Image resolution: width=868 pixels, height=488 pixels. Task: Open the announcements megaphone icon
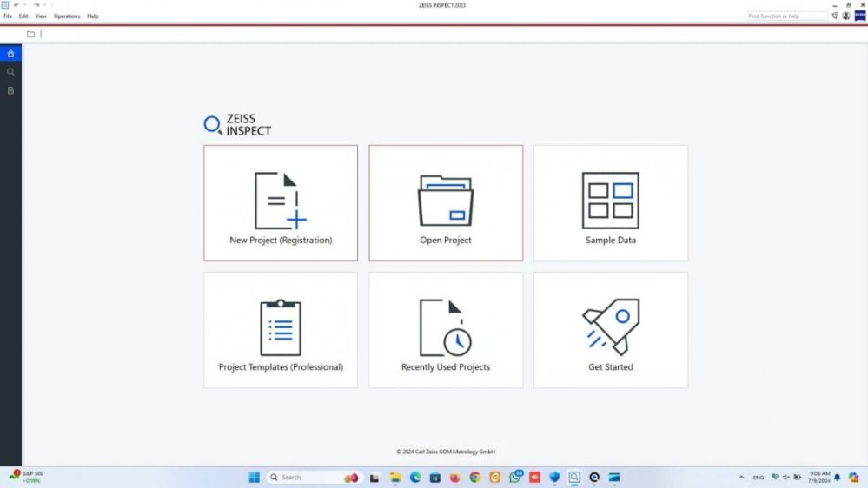[835, 16]
